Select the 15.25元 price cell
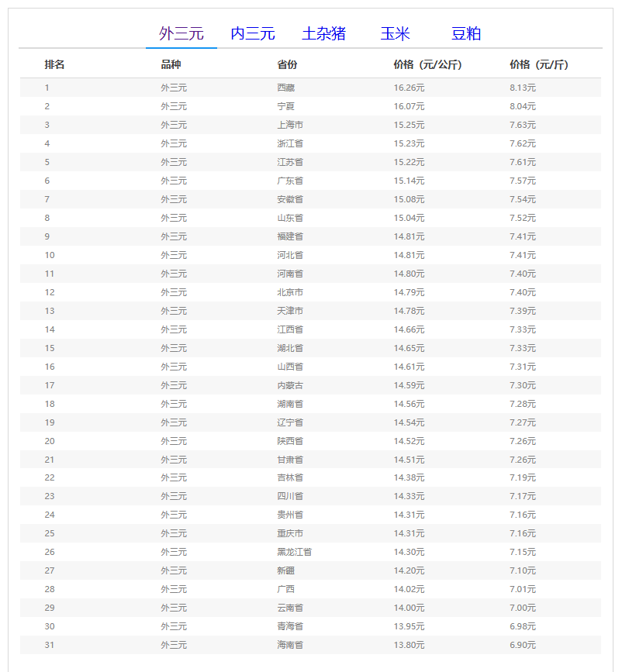The width and height of the screenshot is (629, 672). [409, 125]
